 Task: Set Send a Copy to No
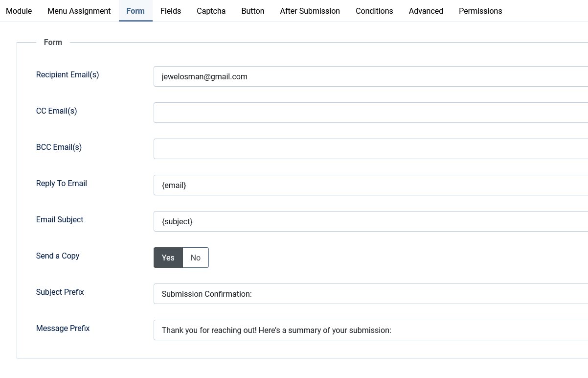click(196, 258)
